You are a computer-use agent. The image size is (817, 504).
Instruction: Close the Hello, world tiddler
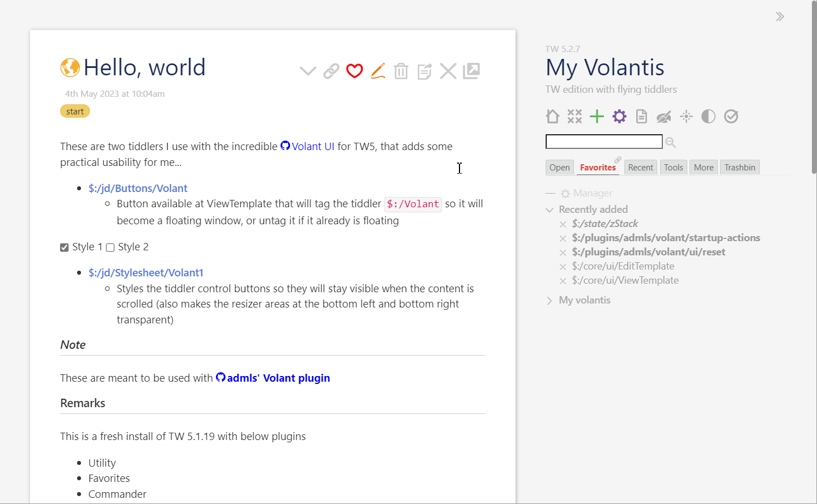tap(448, 71)
